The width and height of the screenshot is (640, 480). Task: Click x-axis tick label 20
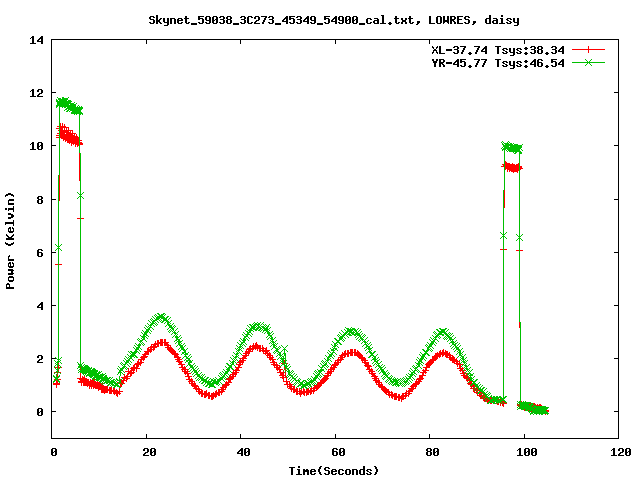[x=149, y=452]
